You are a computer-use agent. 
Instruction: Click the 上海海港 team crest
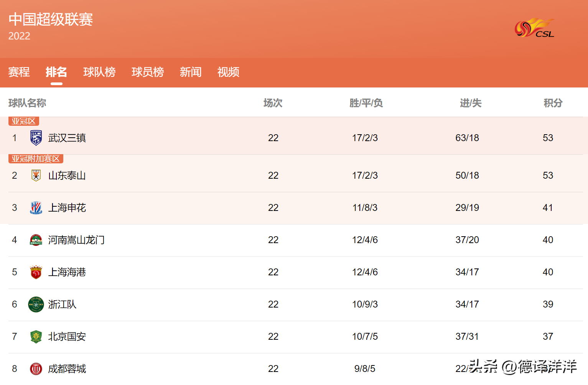(36, 272)
